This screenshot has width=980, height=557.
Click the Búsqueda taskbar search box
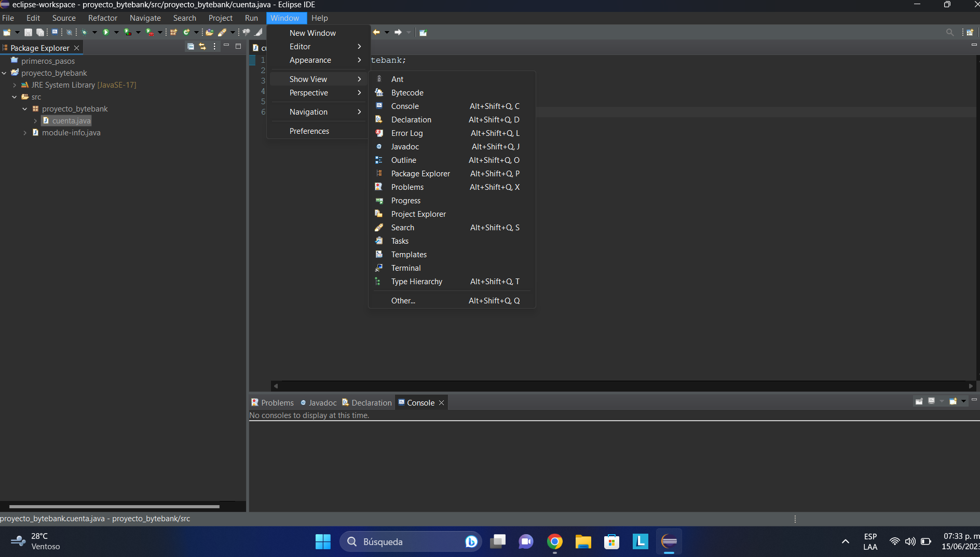(x=410, y=542)
